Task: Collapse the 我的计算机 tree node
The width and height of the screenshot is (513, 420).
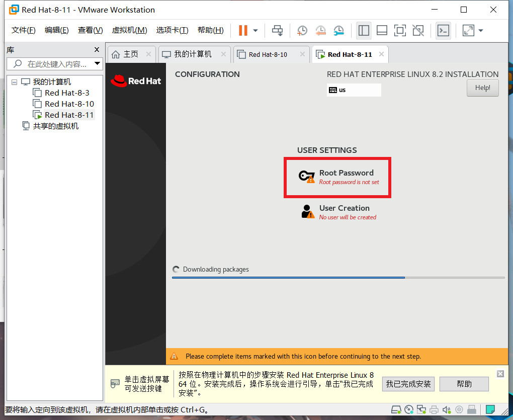Action: 14,82
